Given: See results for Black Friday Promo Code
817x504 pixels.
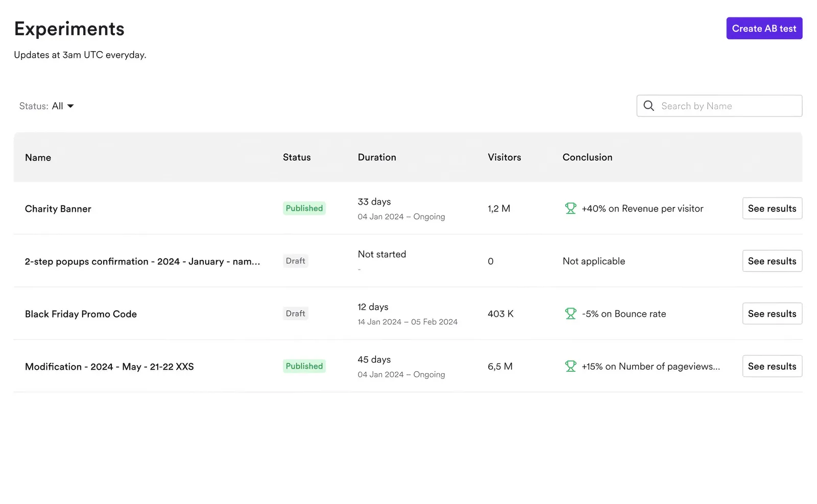Looking at the screenshot, I should [772, 314].
